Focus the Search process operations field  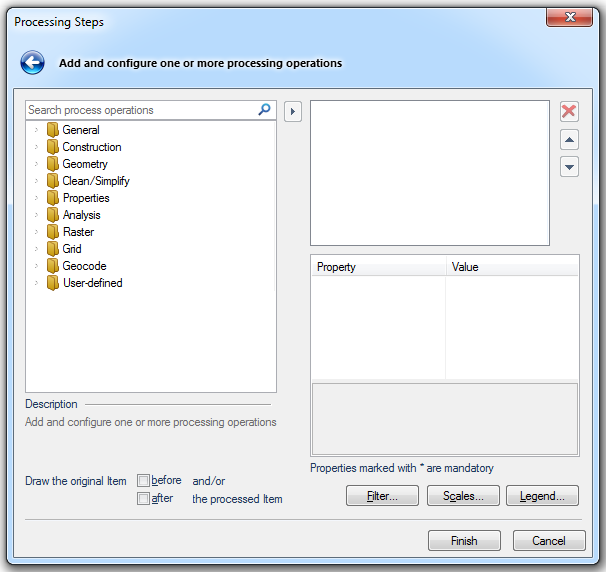140,110
